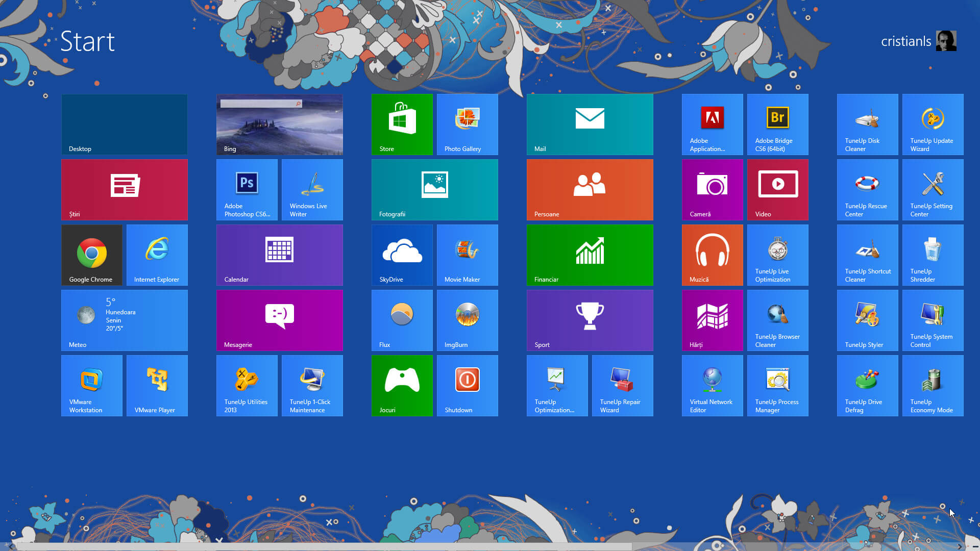Screen dimensions: 980x551
Task: Open the Hărți maps tile
Action: click(x=712, y=320)
